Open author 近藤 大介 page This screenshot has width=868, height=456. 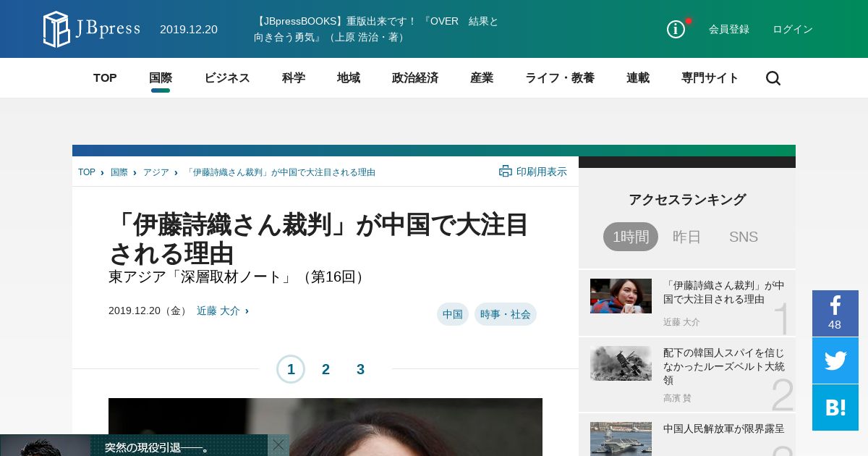218,311
